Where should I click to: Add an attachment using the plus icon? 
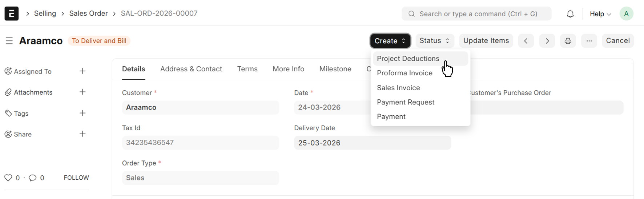pos(82,92)
